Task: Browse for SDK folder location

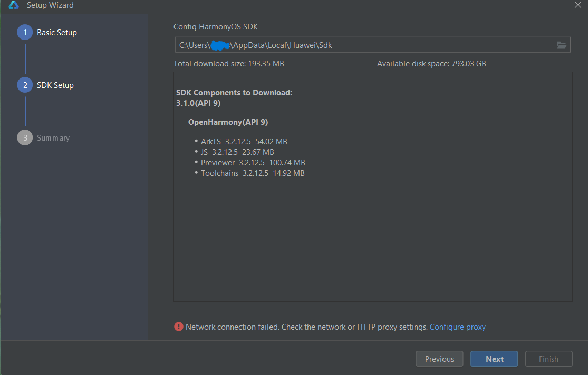Action: pos(562,45)
